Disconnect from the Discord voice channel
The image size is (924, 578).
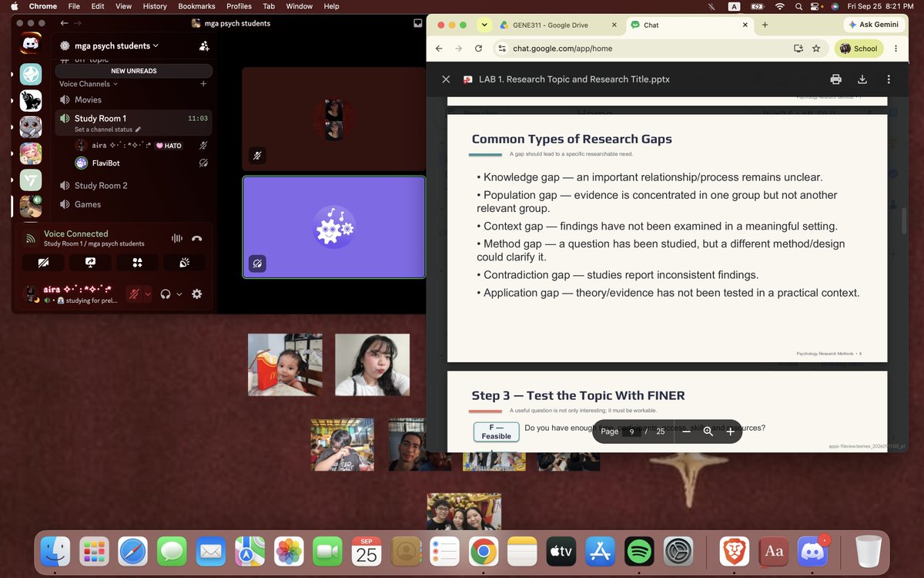pyautogui.click(x=197, y=238)
